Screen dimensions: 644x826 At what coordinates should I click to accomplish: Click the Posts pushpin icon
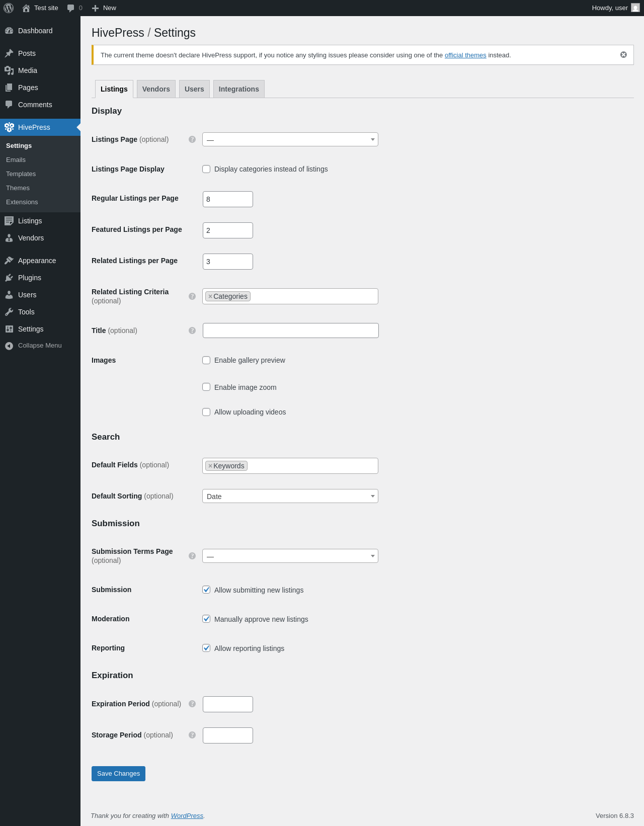[9, 53]
